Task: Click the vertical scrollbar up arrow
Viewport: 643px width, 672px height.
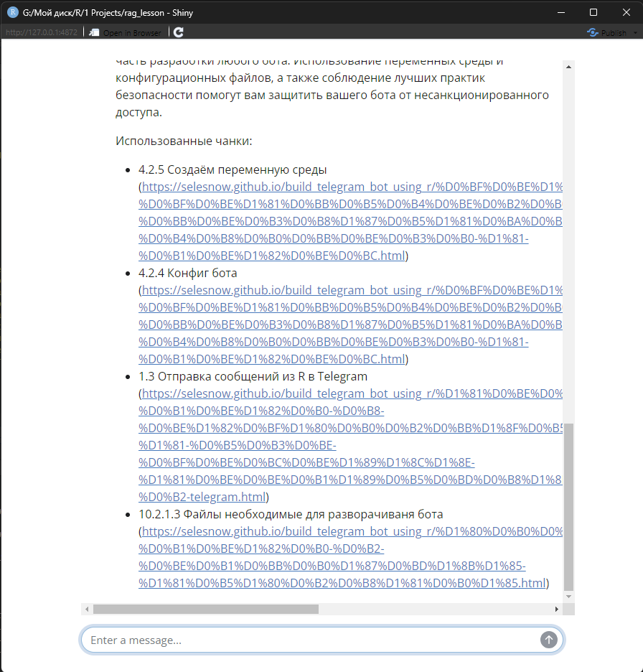Action: [x=569, y=67]
